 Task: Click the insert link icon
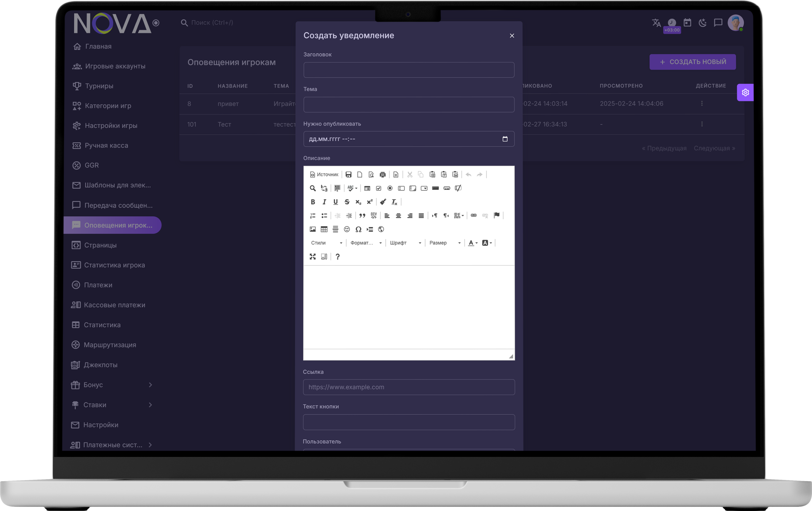coord(474,215)
